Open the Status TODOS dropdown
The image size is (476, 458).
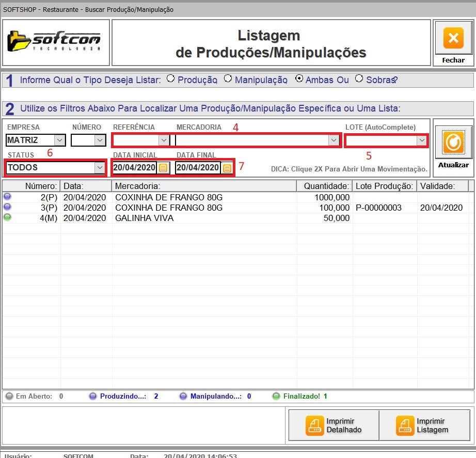tap(100, 168)
